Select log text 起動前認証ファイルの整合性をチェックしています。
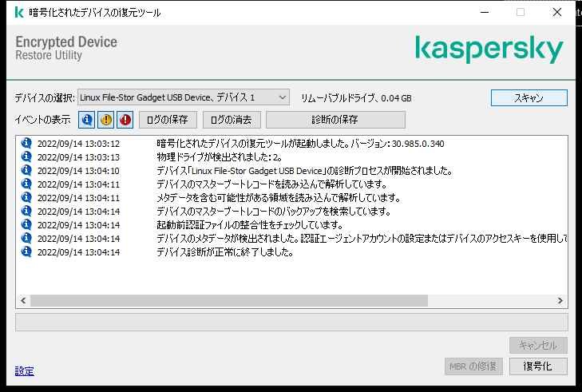Screen dimensions: 582x392 250,225
